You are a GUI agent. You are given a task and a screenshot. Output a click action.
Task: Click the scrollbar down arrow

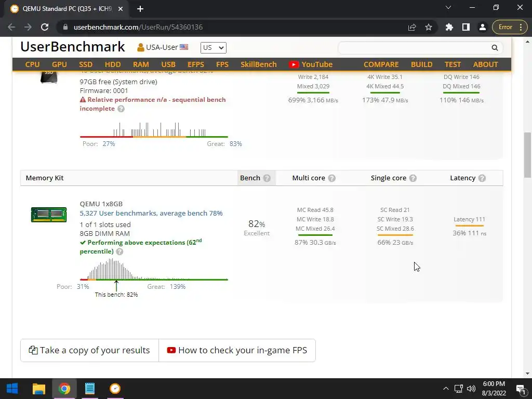tap(528, 373)
